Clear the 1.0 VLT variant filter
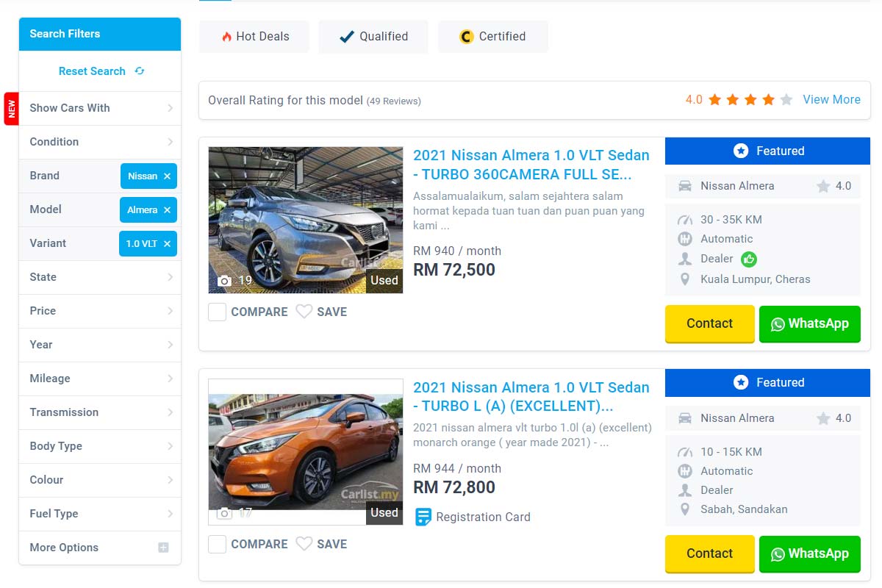The height and width of the screenshot is (588, 882). pos(167,244)
